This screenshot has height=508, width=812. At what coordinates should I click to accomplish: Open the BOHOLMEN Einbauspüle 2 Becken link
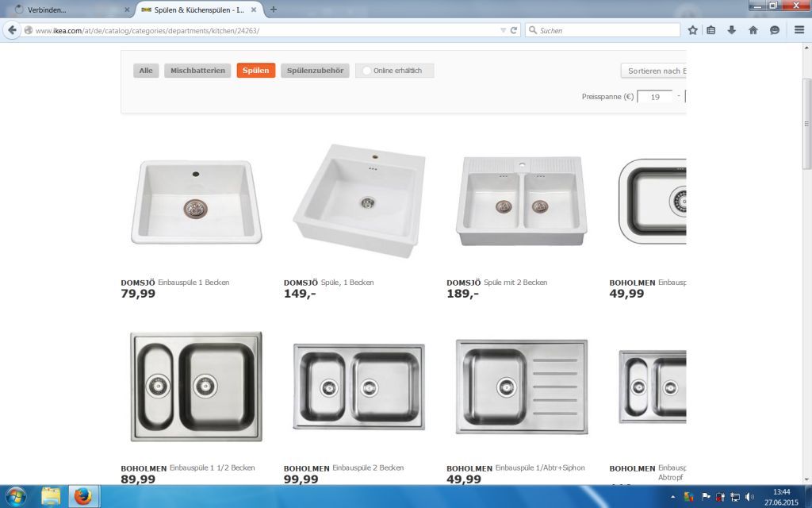343,468
